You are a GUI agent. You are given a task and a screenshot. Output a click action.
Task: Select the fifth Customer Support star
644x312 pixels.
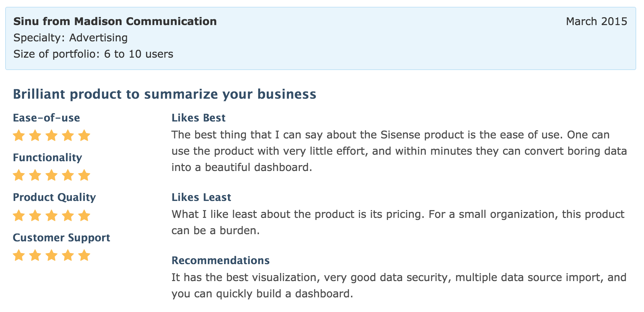tap(84, 256)
